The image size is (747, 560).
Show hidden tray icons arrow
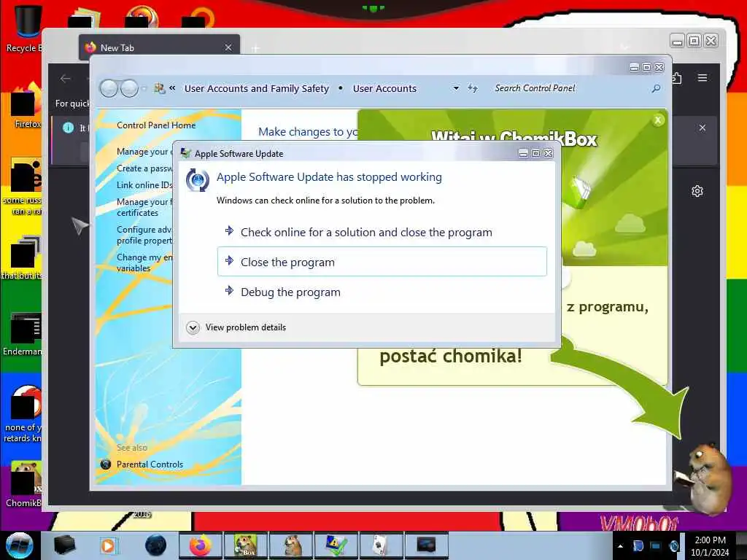[x=620, y=546]
